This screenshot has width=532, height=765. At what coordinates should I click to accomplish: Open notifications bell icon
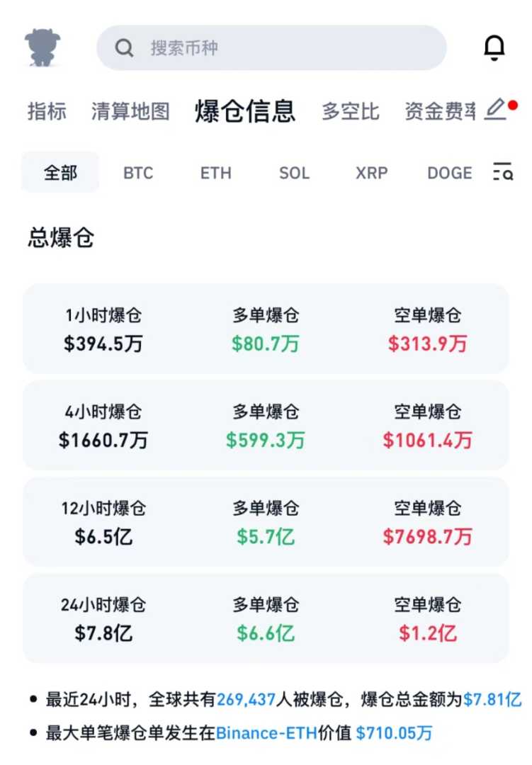point(494,47)
